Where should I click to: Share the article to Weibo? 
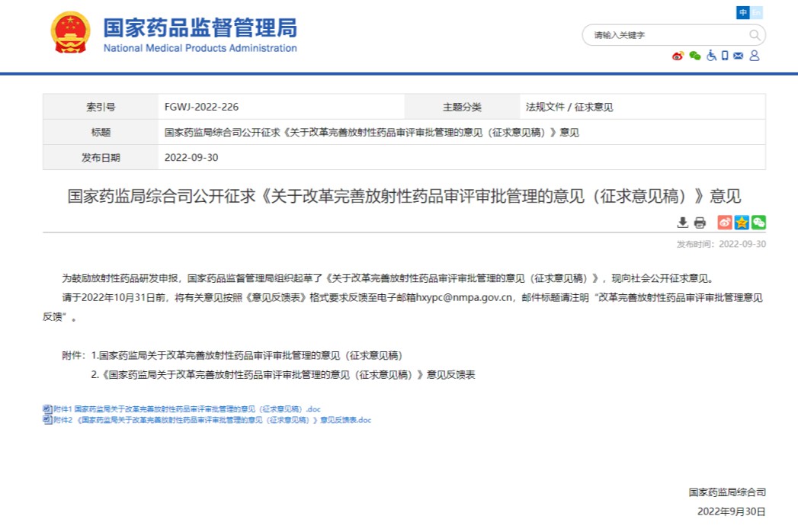pyautogui.click(x=724, y=223)
